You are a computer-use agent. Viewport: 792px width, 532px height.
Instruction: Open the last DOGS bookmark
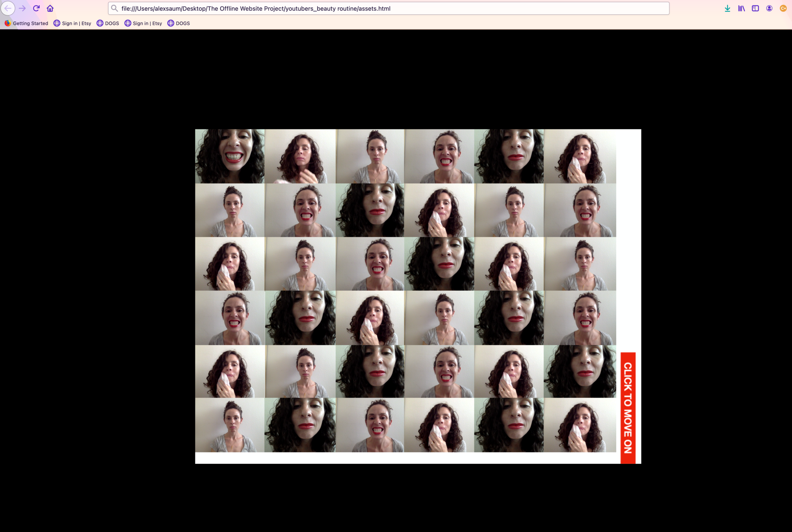tap(179, 23)
